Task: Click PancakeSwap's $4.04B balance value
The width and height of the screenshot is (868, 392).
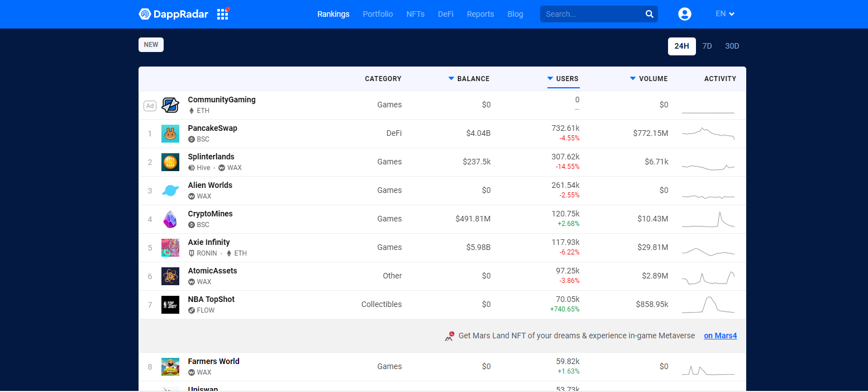Action: (478, 134)
